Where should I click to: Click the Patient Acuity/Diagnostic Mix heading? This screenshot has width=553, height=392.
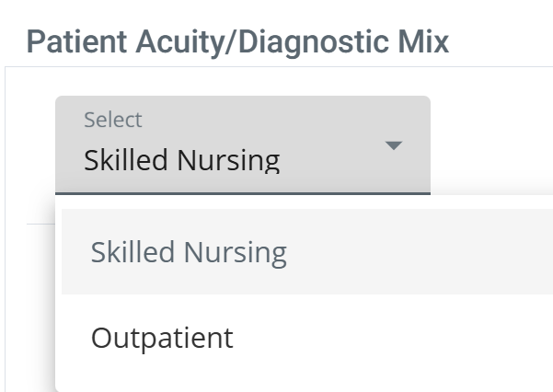point(237,41)
